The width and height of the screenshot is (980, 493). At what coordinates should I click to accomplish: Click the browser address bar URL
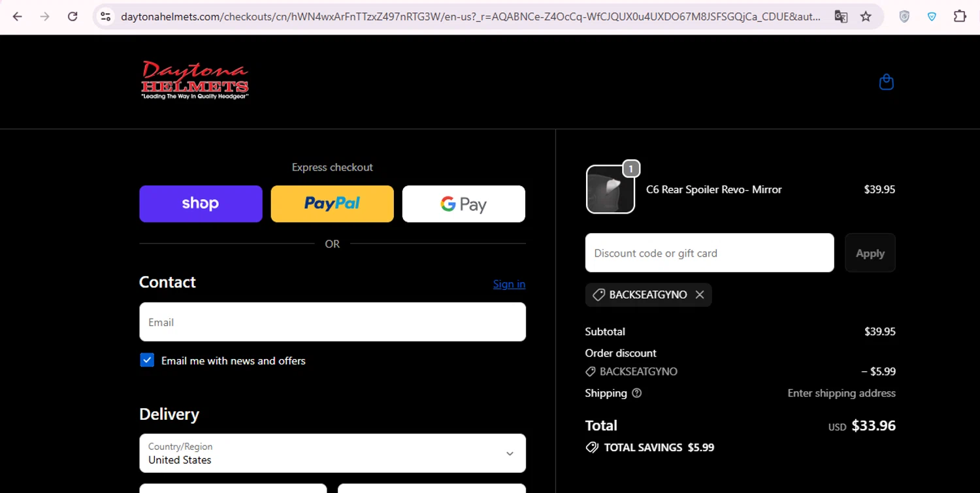[470, 16]
